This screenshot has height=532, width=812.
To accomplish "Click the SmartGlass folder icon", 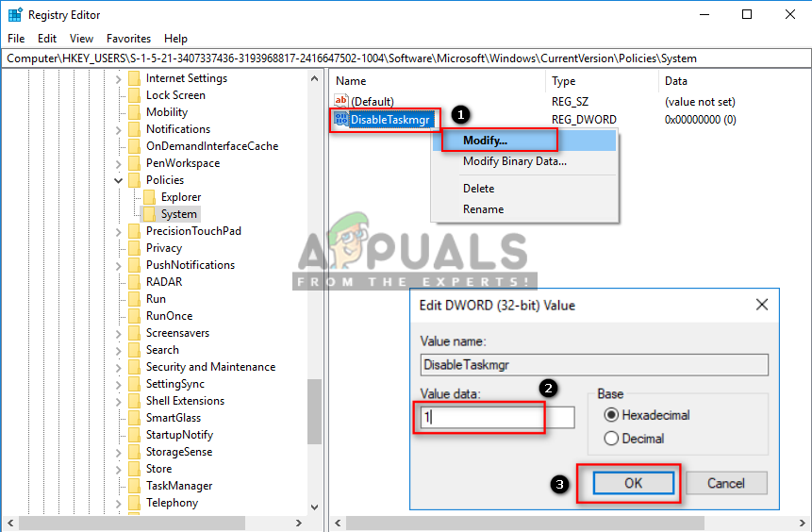I will point(134,418).
